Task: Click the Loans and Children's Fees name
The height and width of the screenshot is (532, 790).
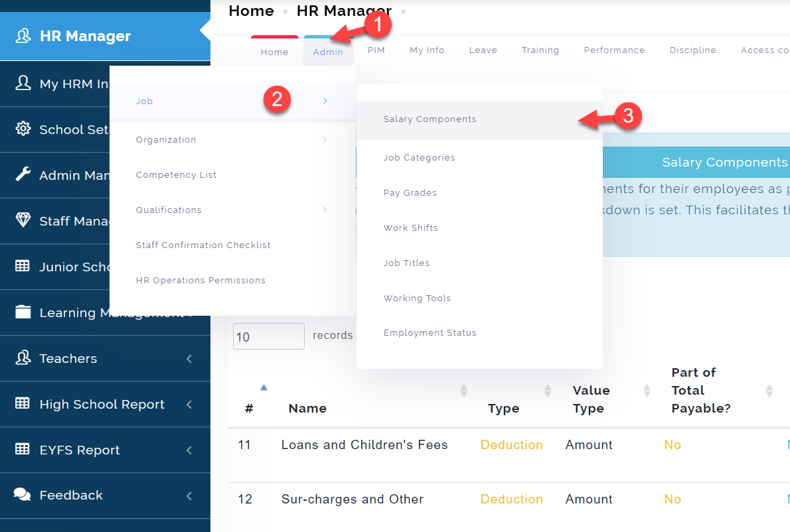Action: [x=364, y=445]
